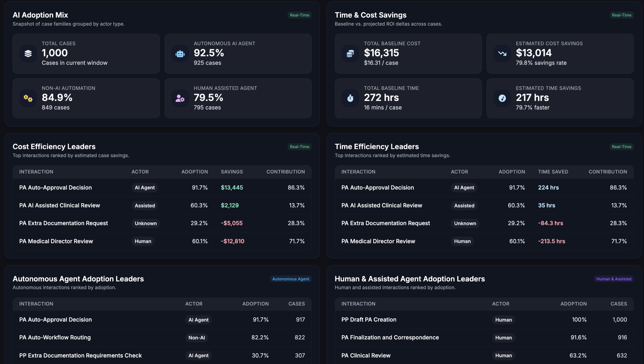Click Human tag for PP Draft PA Creation
The width and height of the screenshot is (644, 364).
click(503, 320)
